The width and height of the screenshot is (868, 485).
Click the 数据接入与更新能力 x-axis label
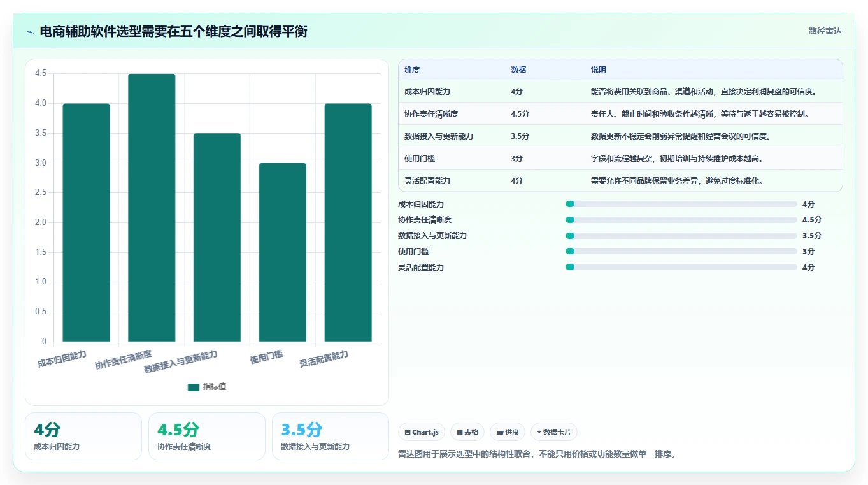pos(181,361)
